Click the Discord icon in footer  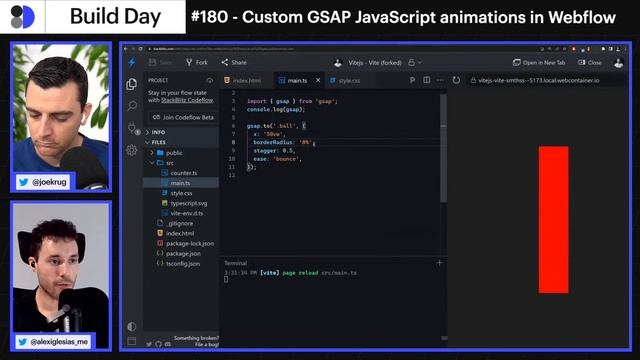point(168,344)
